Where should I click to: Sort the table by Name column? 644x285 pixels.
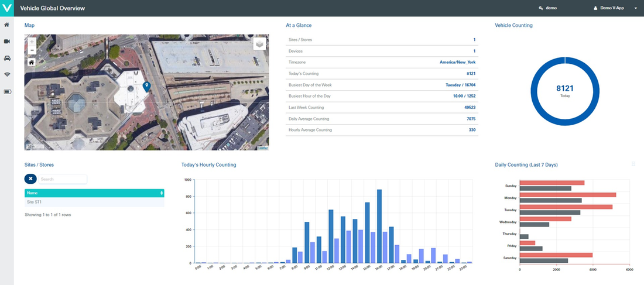94,193
